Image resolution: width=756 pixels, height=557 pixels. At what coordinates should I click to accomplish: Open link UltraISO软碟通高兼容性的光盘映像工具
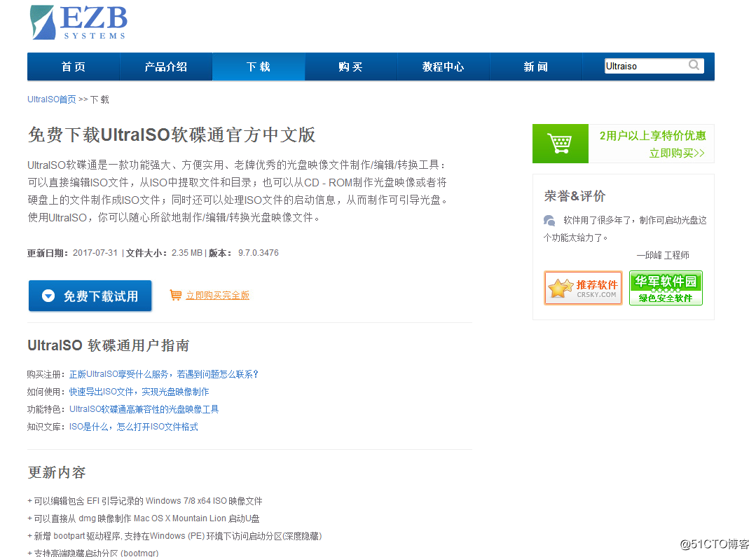(x=144, y=409)
